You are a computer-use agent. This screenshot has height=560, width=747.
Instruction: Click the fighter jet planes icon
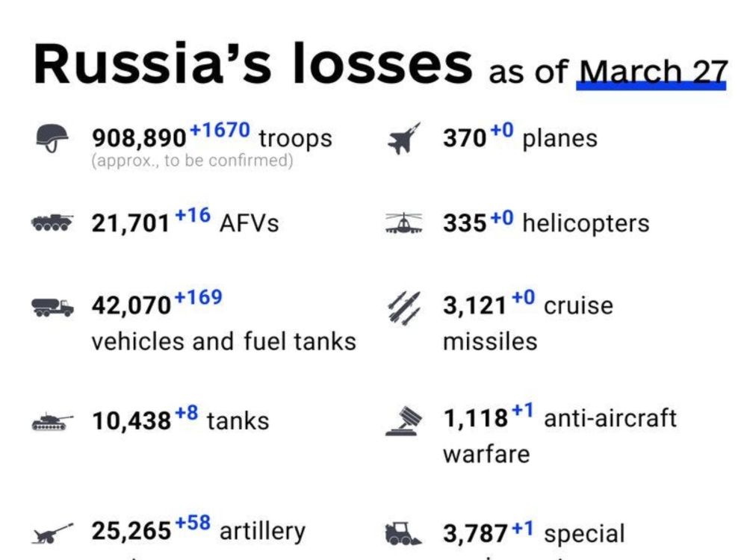[x=404, y=139]
